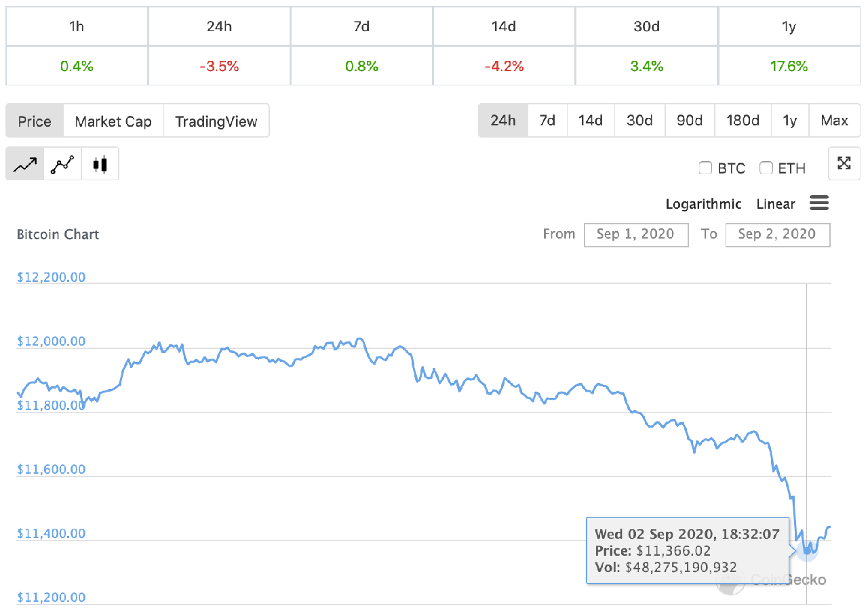
Task: Edit the From date field Sep 1, 2020
Action: coord(636,234)
